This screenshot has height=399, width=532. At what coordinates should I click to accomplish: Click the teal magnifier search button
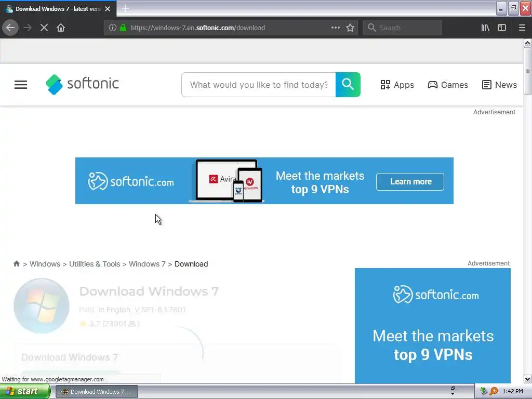click(x=348, y=85)
